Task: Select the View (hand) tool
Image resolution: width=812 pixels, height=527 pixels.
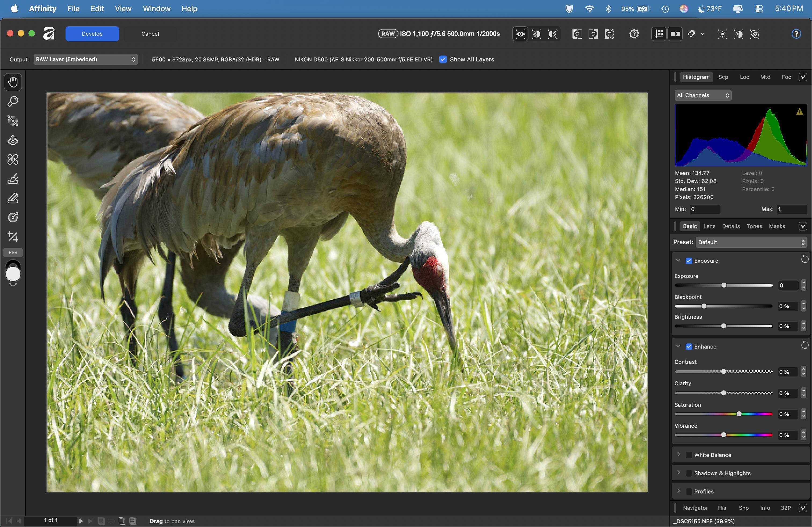Action: point(13,82)
